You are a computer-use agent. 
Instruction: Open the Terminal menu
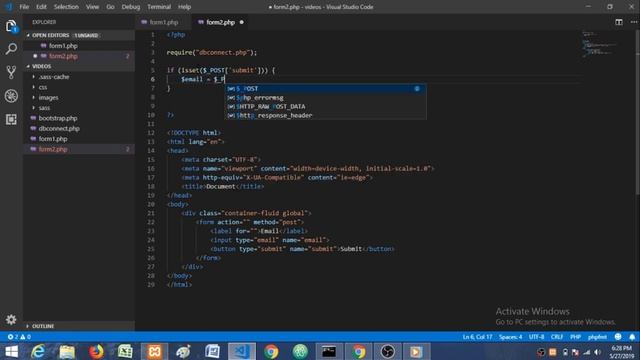coord(159,7)
